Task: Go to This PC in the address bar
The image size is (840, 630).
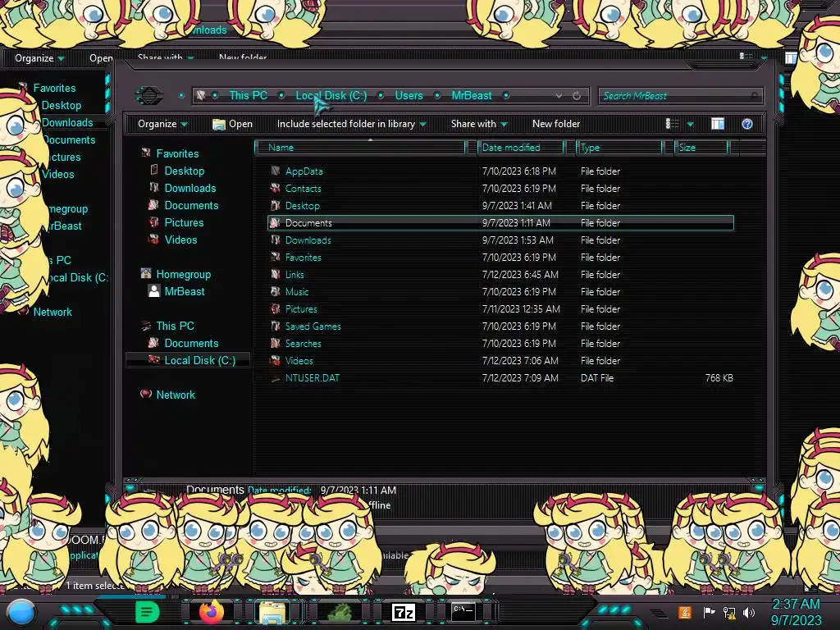Action: [x=248, y=95]
